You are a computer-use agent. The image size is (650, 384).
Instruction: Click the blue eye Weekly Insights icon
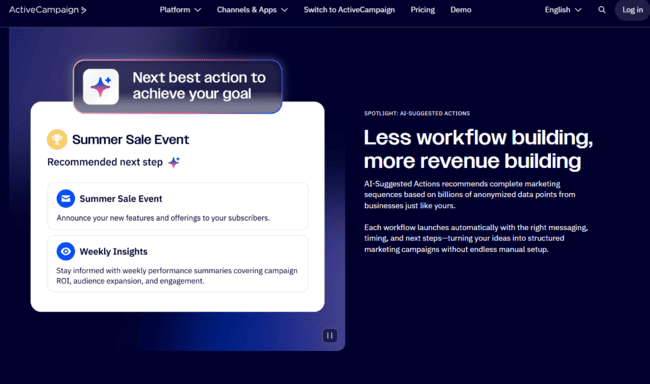coord(65,251)
